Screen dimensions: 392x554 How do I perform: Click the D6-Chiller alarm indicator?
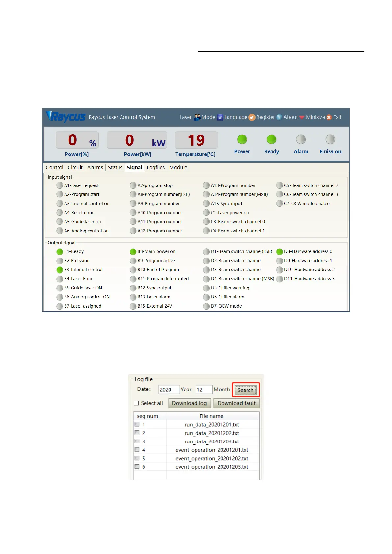(206, 297)
